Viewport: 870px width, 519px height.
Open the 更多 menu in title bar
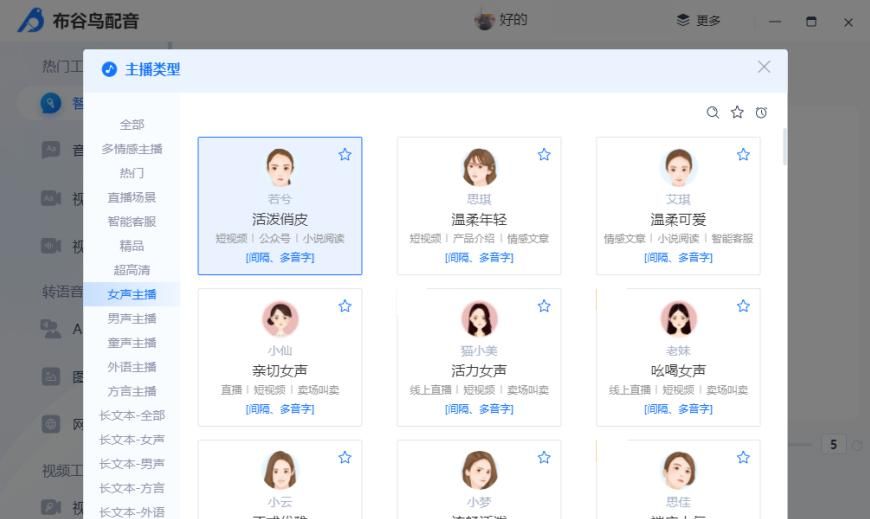point(698,21)
